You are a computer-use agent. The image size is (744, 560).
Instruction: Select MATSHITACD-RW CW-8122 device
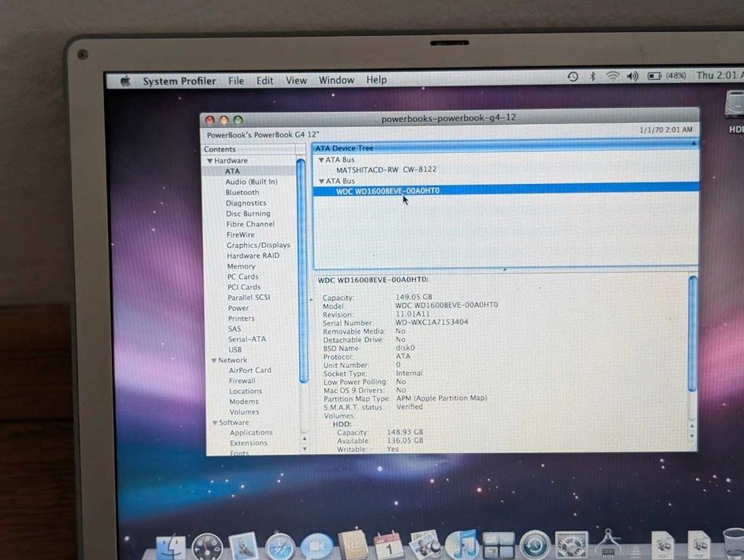(386, 170)
